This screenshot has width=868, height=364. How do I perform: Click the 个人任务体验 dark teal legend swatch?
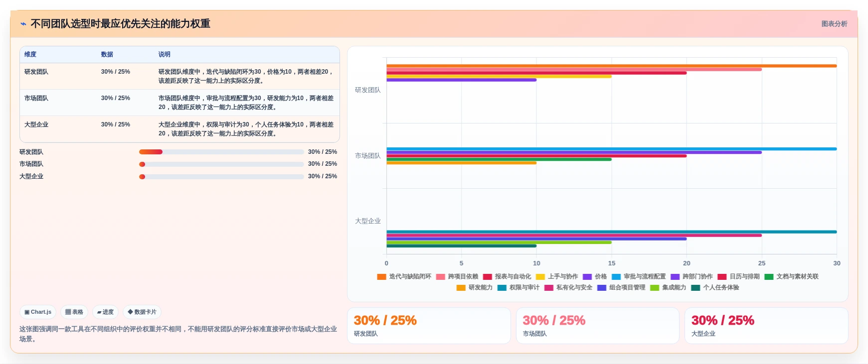[x=695, y=288]
